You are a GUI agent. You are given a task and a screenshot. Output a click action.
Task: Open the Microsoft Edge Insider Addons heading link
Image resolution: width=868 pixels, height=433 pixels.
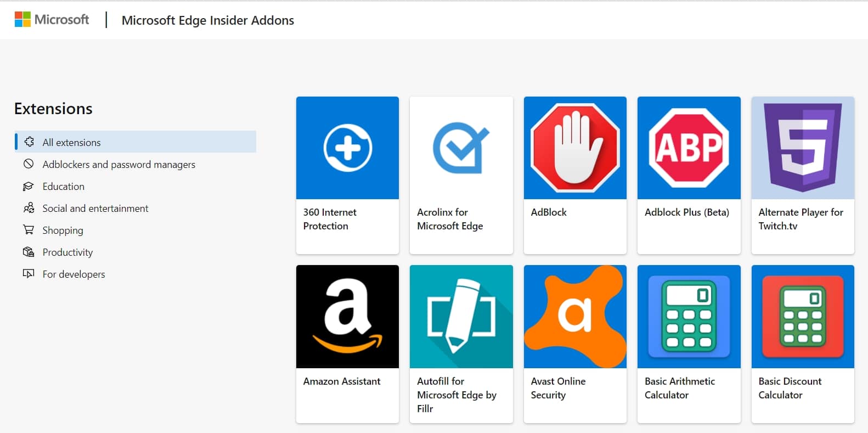click(208, 20)
